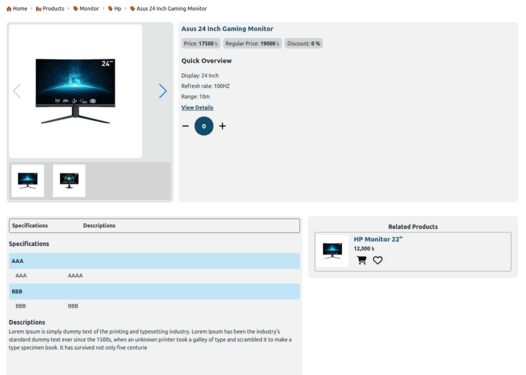Go to the Monitor category breadcrumb
Image resolution: width=526 pixels, height=375 pixels.
[86, 9]
